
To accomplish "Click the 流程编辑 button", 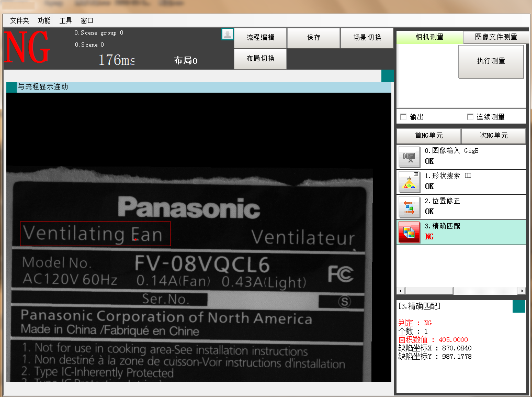I will pyautogui.click(x=260, y=38).
